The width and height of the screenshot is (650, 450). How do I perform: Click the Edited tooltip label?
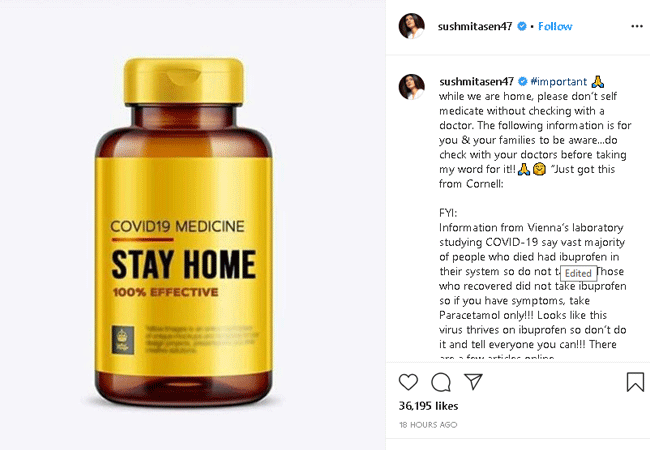[578, 273]
